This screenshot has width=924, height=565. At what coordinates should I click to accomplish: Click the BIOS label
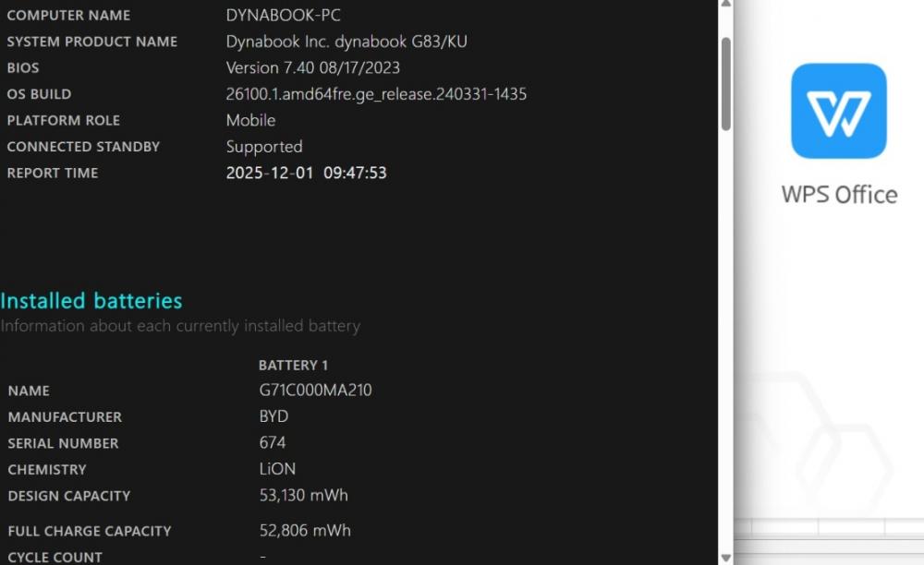[23, 68]
